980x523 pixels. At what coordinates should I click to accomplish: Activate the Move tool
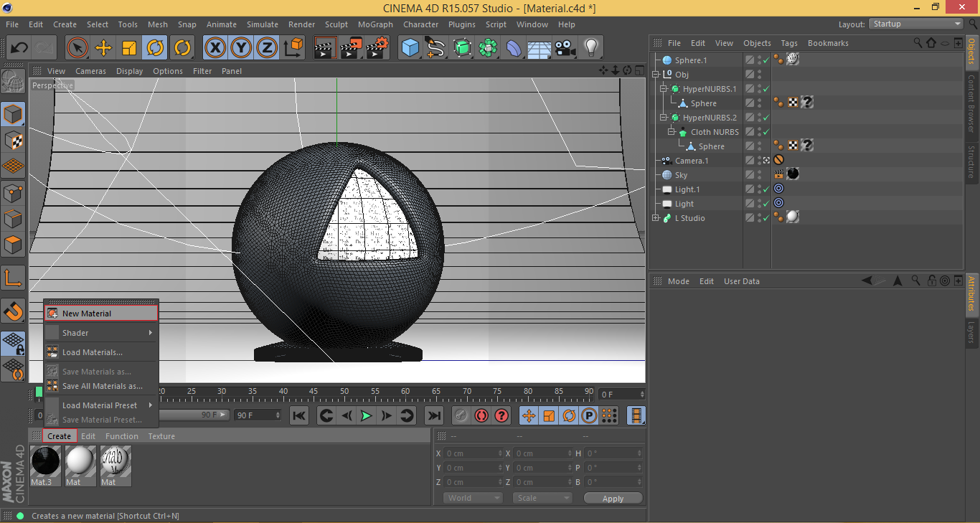point(103,48)
